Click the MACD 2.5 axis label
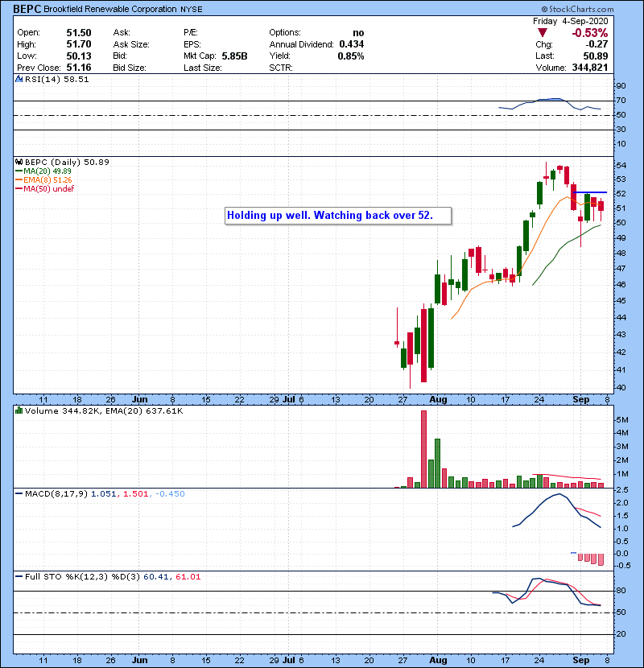 click(622, 490)
